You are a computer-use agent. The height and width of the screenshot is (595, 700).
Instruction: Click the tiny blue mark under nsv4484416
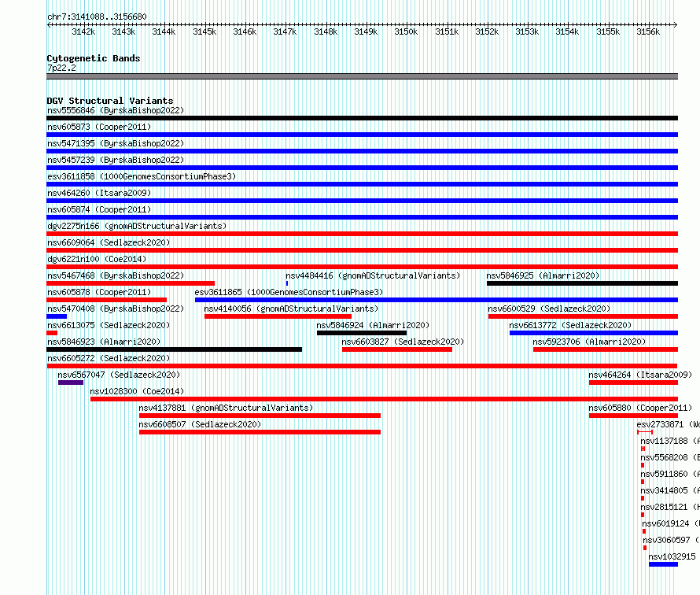(x=286, y=283)
